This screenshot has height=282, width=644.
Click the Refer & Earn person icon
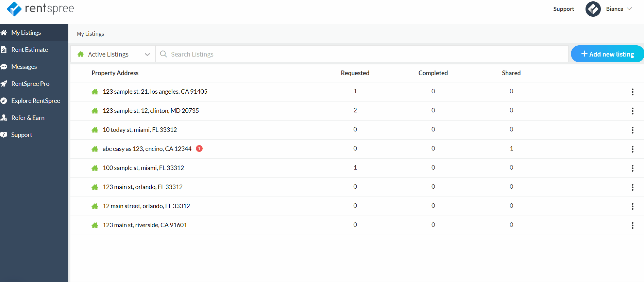(4, 118)
